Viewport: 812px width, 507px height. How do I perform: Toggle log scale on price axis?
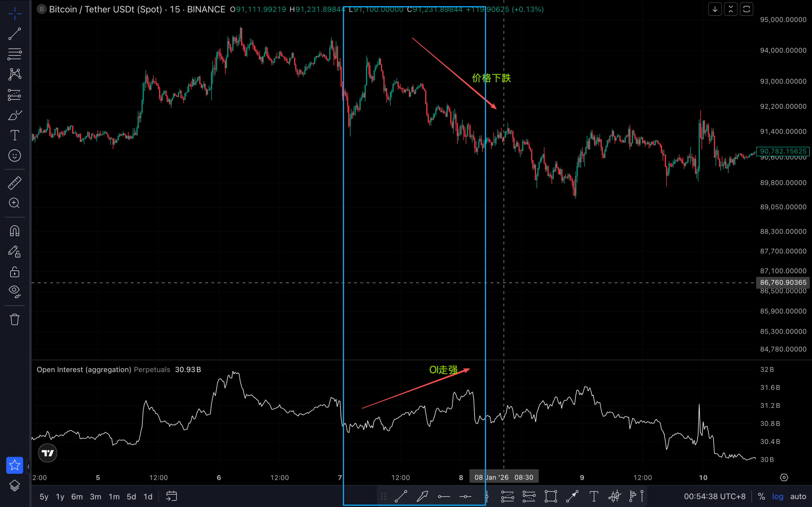(x=777, y=497)
